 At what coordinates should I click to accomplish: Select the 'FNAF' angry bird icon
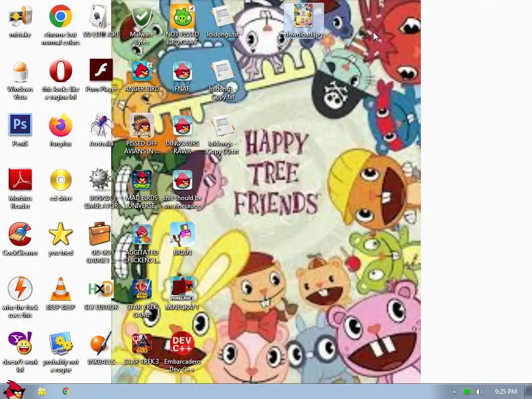click(182, 71)
